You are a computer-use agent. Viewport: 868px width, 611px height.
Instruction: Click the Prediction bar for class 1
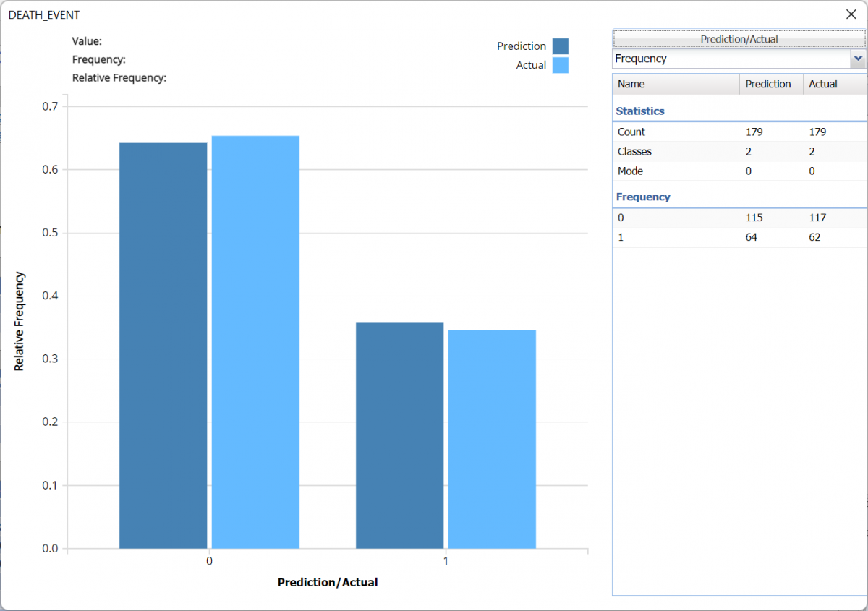pos(399,435)
